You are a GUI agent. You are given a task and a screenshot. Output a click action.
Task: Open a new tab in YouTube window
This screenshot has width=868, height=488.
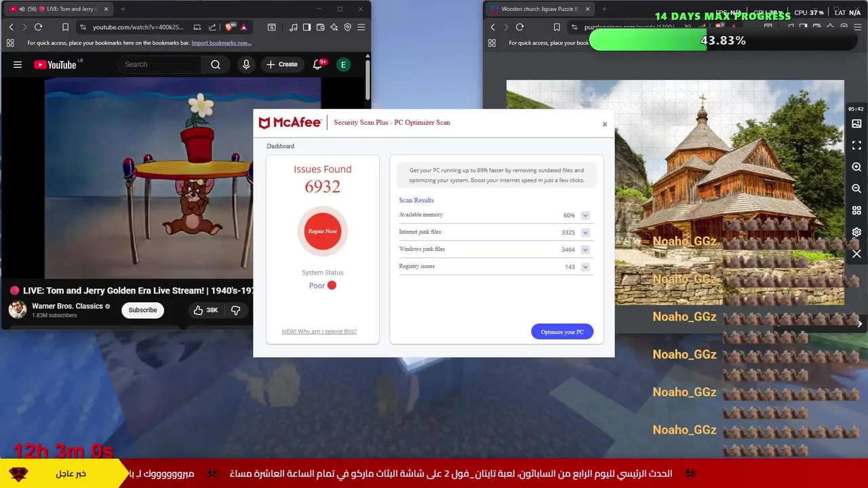(x=123, y=9)
